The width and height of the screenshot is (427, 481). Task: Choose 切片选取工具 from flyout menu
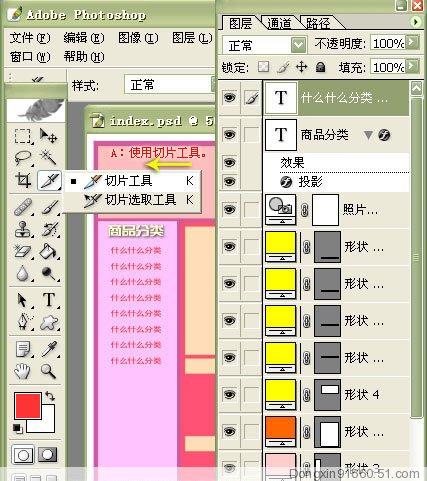pyautogui.click(x=132, y=200)
